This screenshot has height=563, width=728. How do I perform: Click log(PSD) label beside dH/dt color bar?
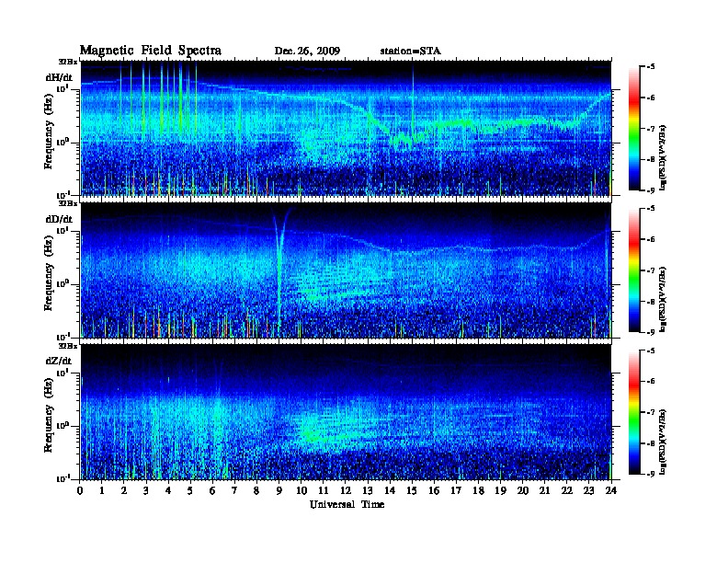664,157
